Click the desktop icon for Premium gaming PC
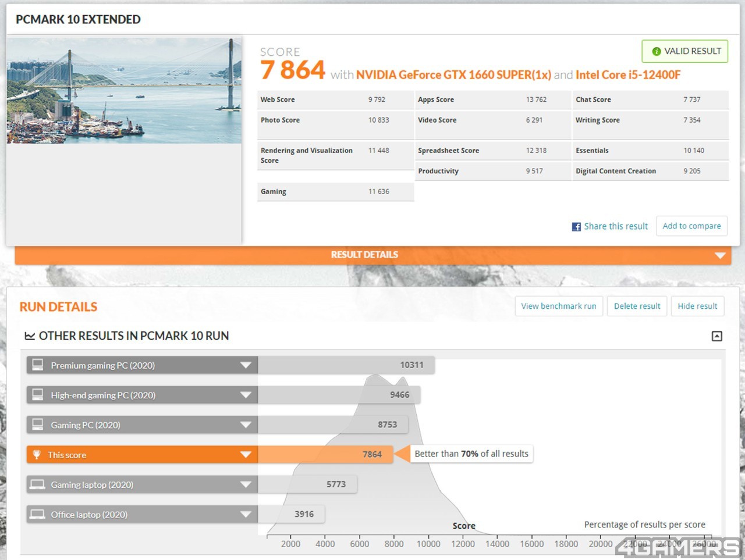This screenshot has width=745, height=560. (x=38, y=365)
